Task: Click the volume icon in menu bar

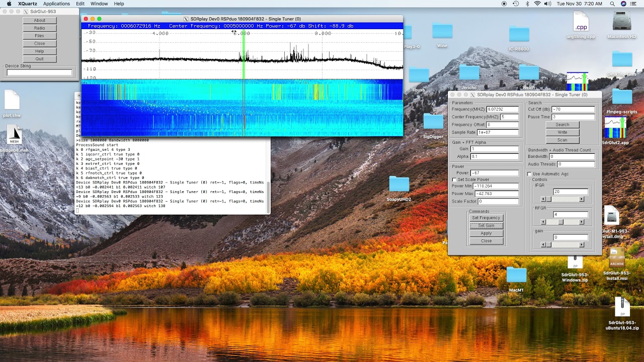Action: click(548, 4)
